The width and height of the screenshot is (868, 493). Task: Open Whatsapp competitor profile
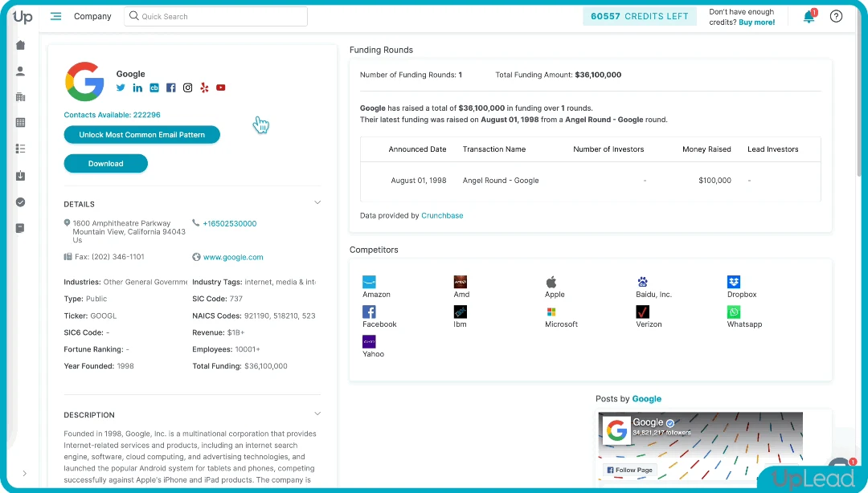pos(744,317)
